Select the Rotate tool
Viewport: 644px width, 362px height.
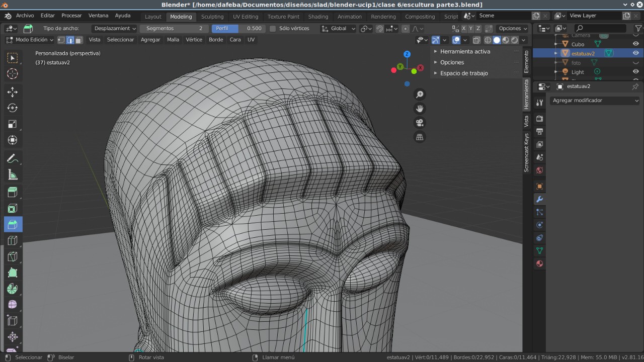(x=13, y=108)
